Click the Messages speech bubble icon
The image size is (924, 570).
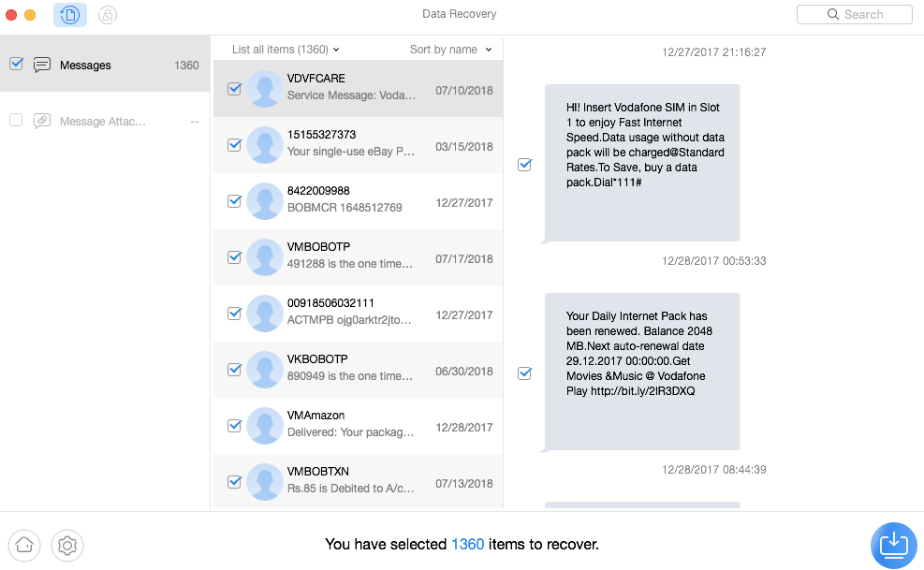pos(42,66)
